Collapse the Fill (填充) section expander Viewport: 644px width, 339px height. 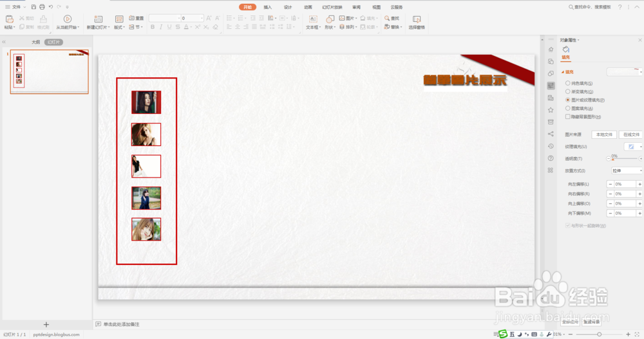click(x=563, y=72)
